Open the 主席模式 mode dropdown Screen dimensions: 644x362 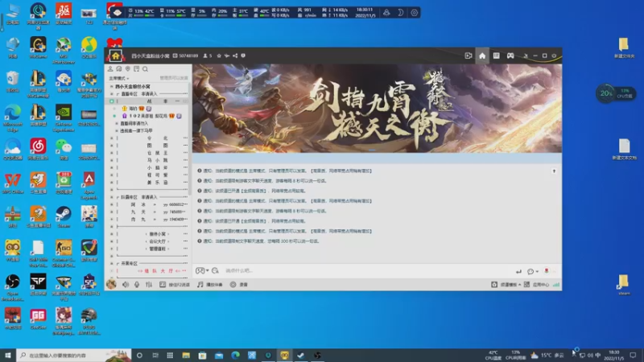[118, 78]
